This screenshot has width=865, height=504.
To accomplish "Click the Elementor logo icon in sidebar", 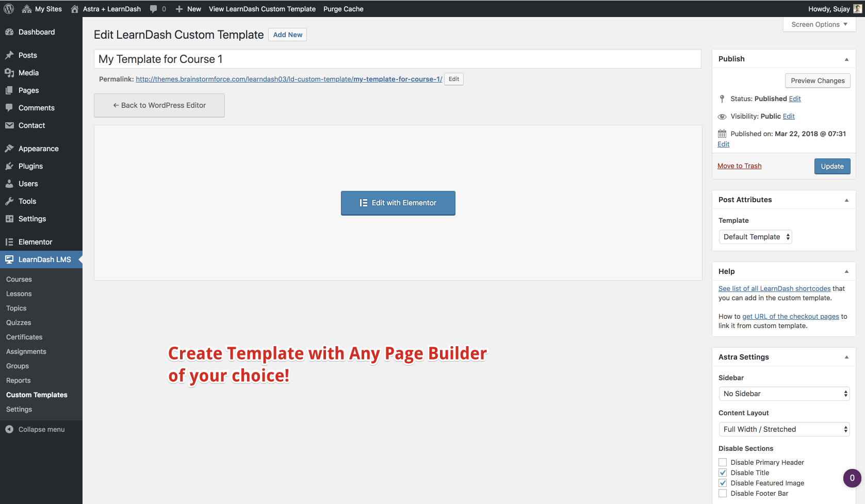I will coord(9,242).
